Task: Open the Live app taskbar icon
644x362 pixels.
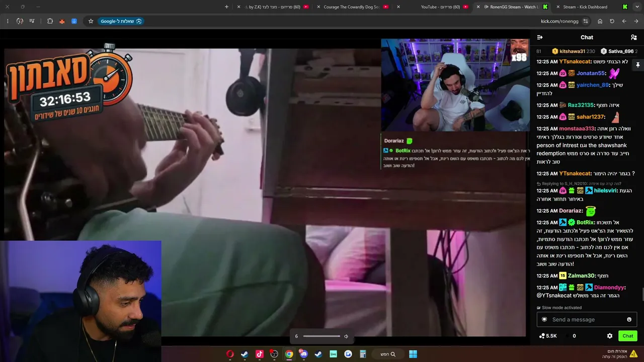Action: [333, 354]
